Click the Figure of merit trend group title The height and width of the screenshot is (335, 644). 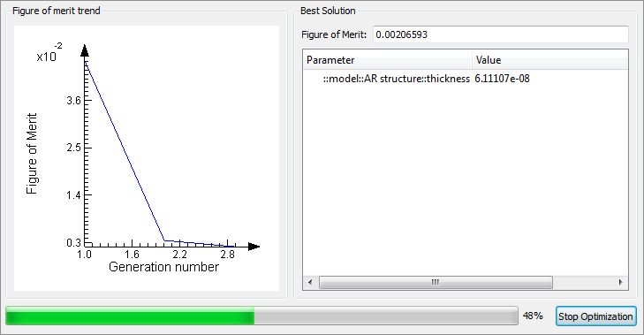[57, 11]
